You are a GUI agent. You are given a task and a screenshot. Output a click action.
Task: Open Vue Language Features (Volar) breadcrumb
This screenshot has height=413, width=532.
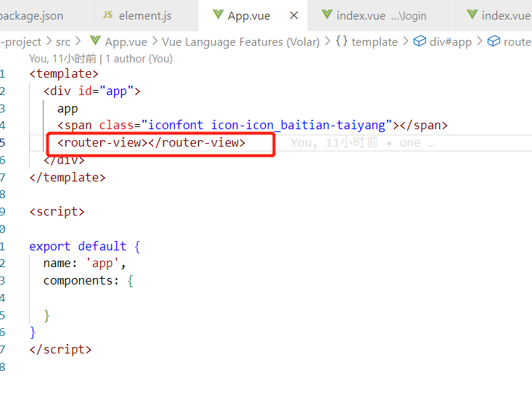click(x=240, y=42)
